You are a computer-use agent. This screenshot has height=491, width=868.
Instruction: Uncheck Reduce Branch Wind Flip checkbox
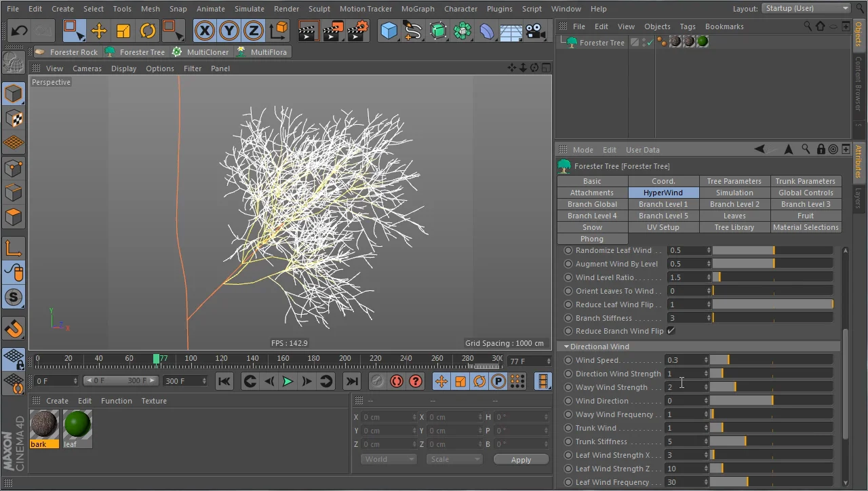click(671, 331)
